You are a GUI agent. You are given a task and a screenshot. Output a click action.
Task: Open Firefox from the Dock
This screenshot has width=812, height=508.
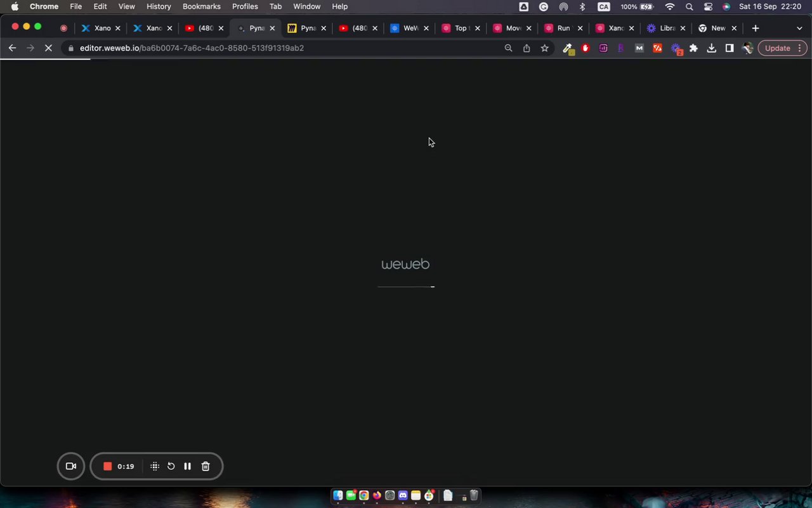(x=377, y=495)
